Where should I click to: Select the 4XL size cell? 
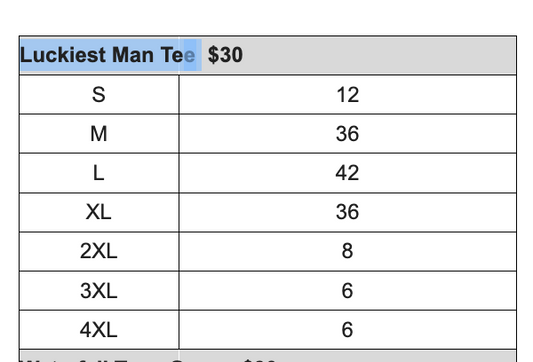[x=99, y=330]
